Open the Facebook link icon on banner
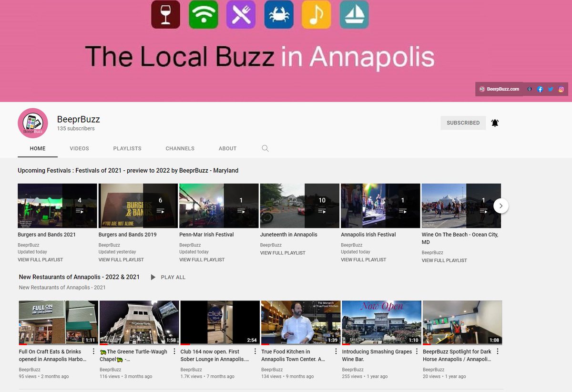This screenshot has height=392, width=572. click(540, 89)
